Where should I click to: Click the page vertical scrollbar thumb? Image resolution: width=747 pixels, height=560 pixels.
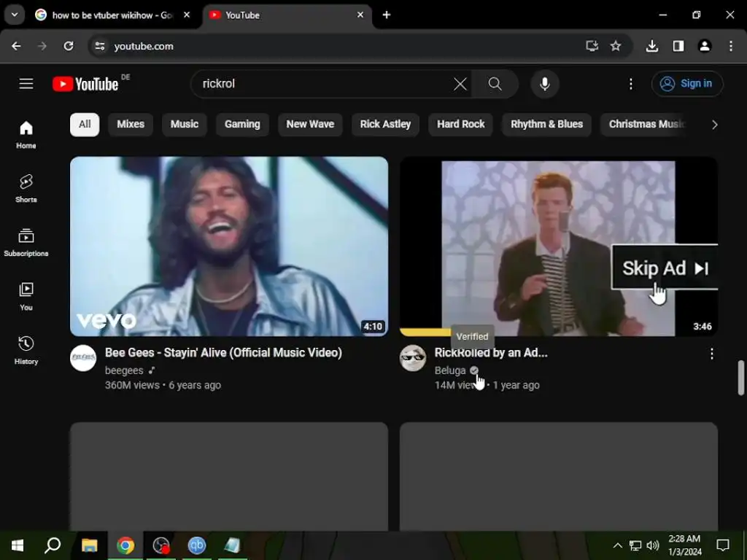tap(741, 378)
